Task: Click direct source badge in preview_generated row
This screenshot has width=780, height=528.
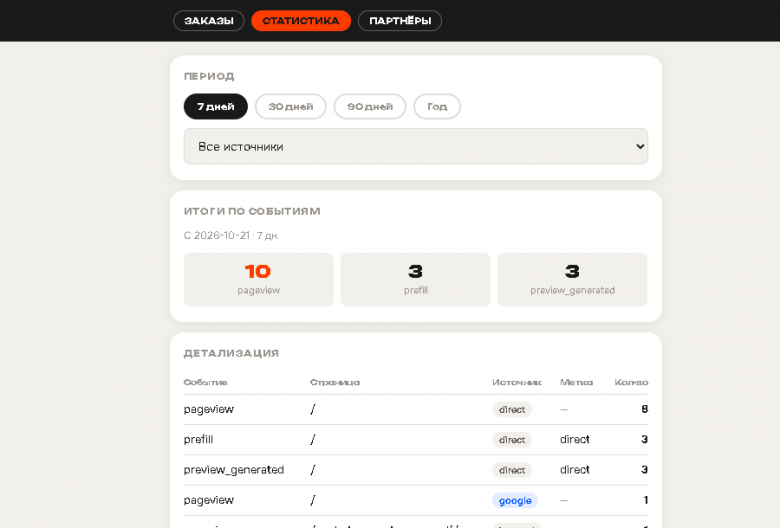Action: click(512, 470)
